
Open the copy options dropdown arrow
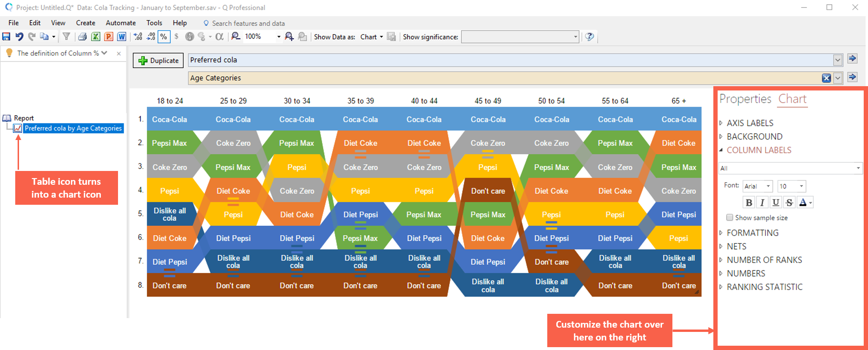54,37
